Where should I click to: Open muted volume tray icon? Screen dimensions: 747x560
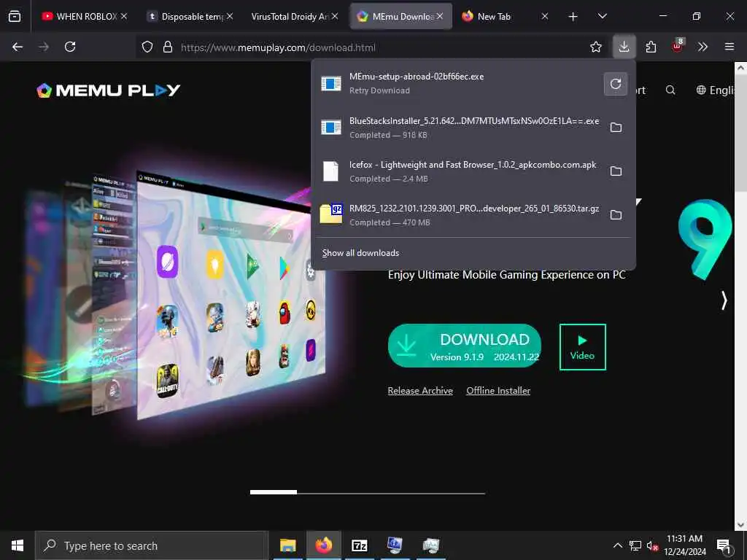coord(653,546)
